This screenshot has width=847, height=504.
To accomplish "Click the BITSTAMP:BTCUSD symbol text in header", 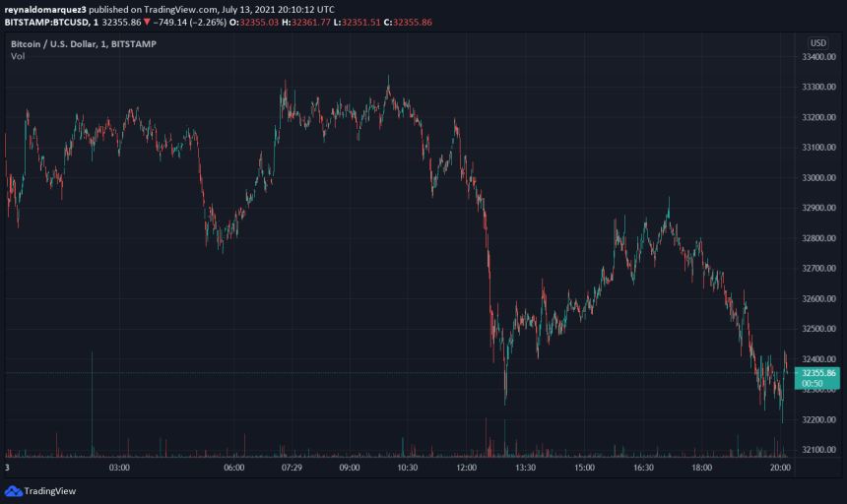I will (44, 21).
